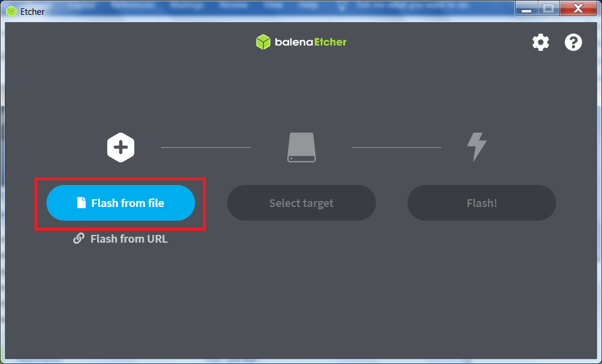This screenshot has width=602, height=364.
Task: Open help via question mark icon
Action: click(573, 42)
